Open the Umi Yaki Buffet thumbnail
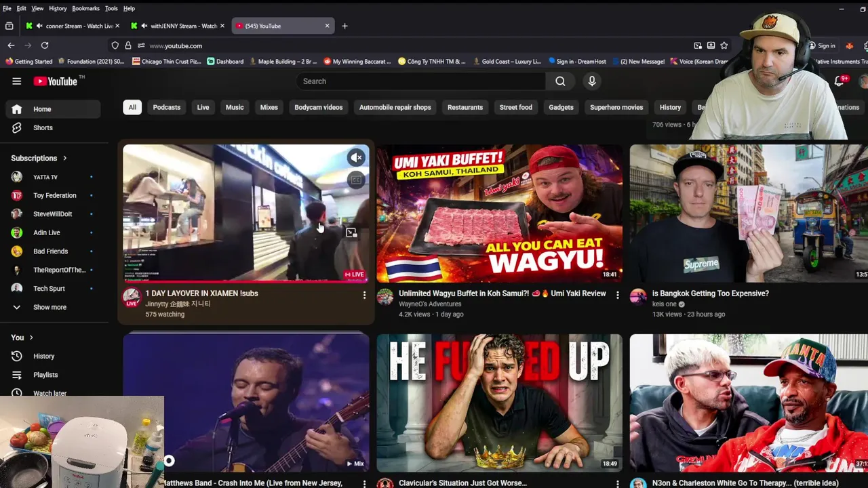 pyautogui.click(x=499, y=213)
